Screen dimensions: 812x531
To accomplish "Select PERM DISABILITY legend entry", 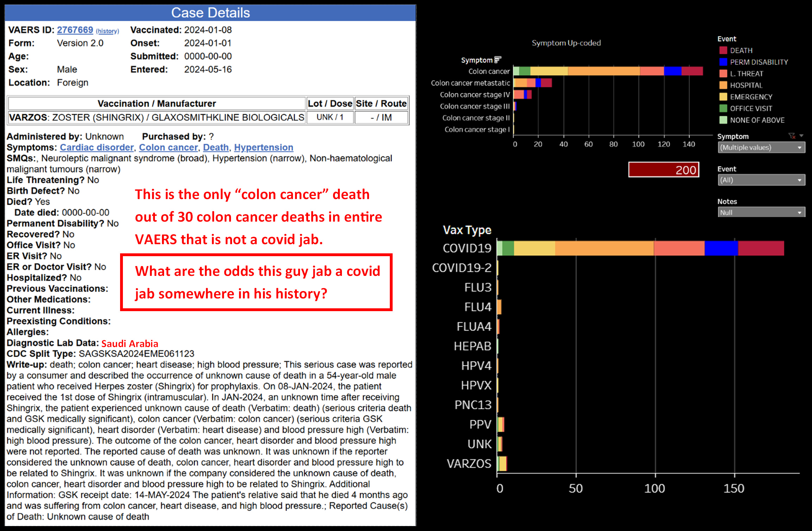I will [x=758, y=62].
